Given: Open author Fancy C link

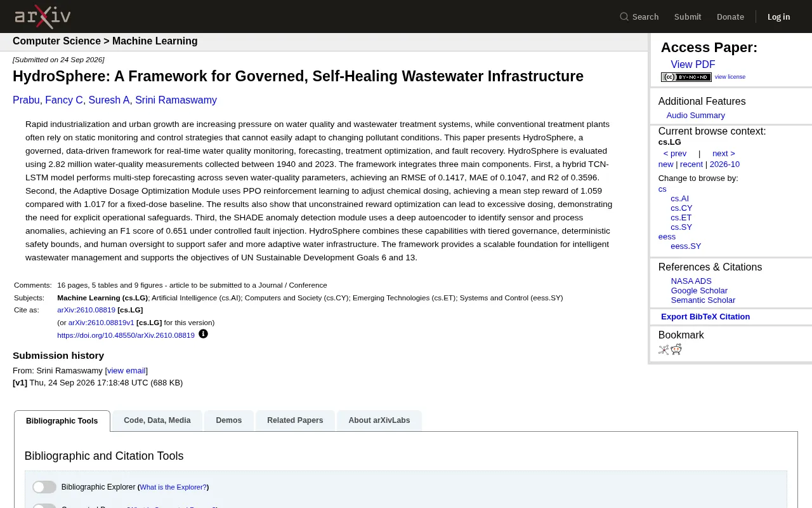Looking at the screenshot, I should [64, 100].
